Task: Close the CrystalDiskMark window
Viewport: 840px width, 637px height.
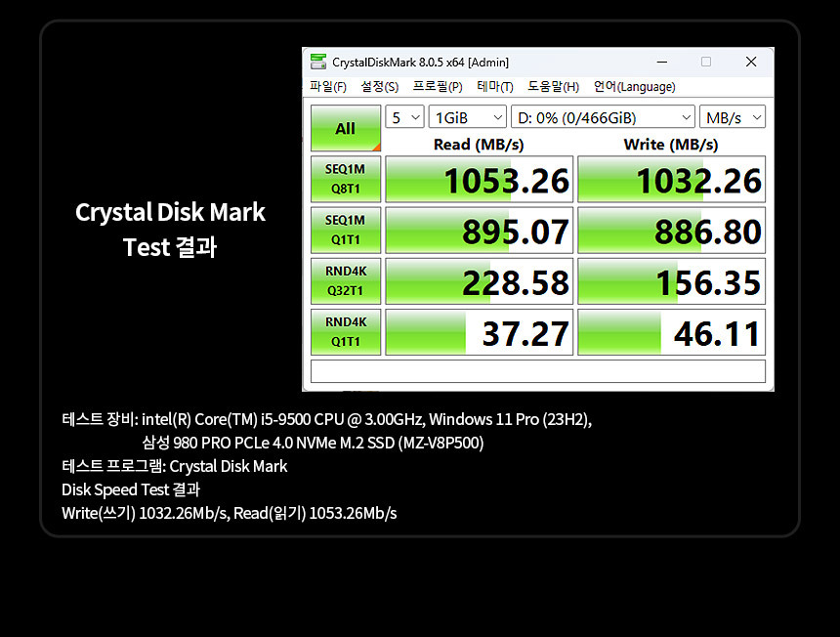Action: pyautogui.click(x=750, y=62)
